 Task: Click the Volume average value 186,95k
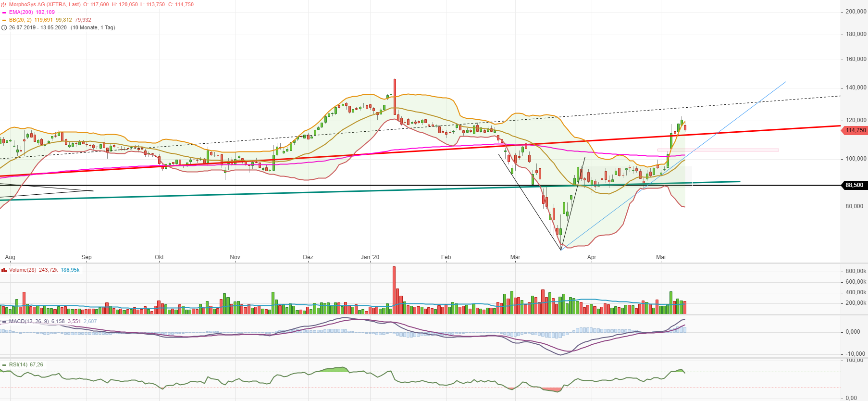click(x=70, y=270)
